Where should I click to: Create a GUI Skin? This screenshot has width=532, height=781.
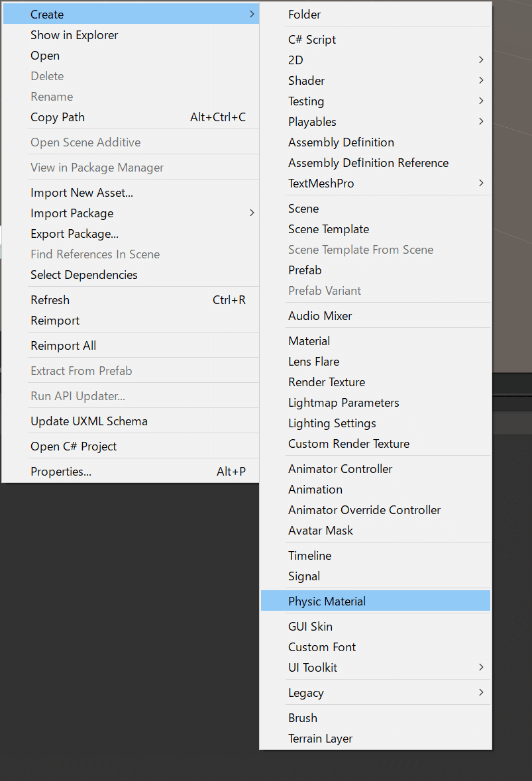(x=376, y=627)
